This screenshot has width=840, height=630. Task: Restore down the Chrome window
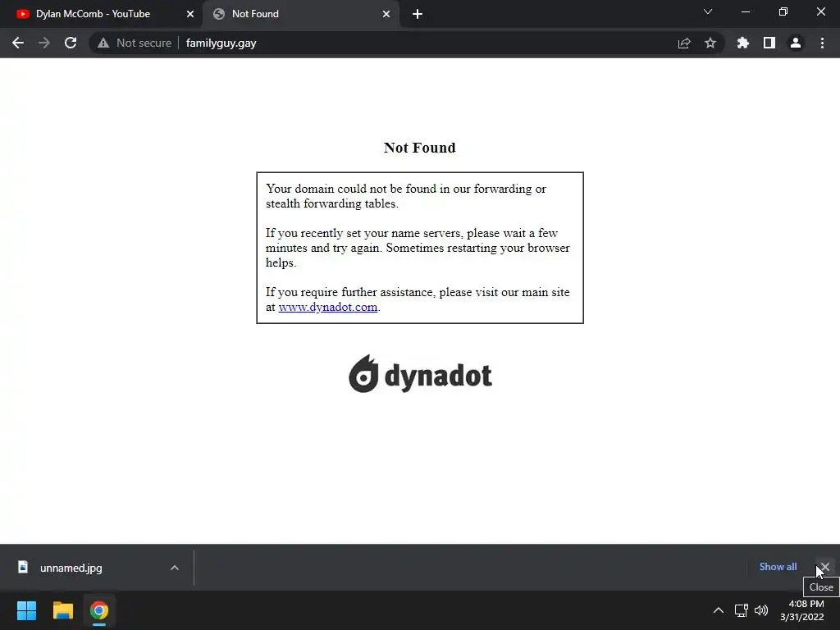tap(783, 11)
